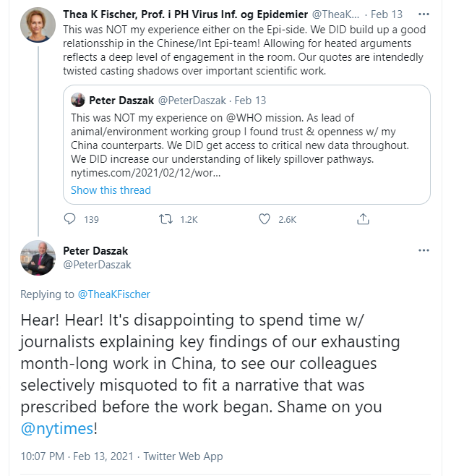Open the @TheaKFischer mention in Replying to
This screenshot has width=464, height=476.
click(x=113, y=294)
